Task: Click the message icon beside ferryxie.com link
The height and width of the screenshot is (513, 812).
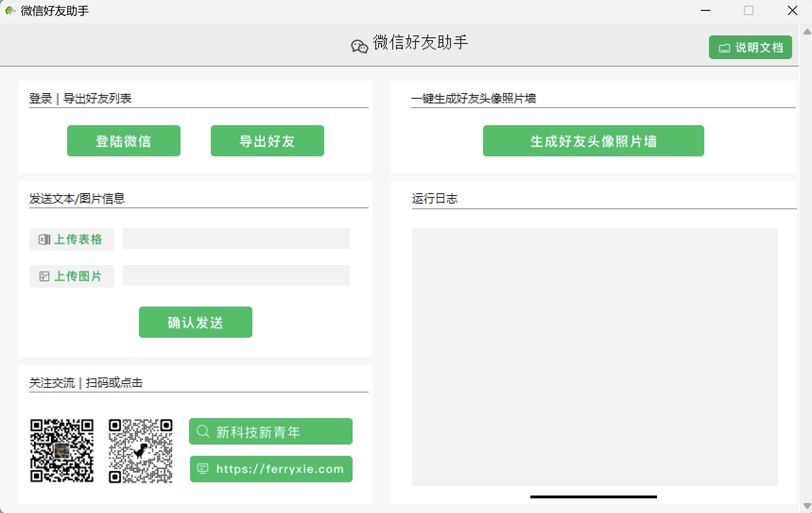Action: click(x=203, y=468)
